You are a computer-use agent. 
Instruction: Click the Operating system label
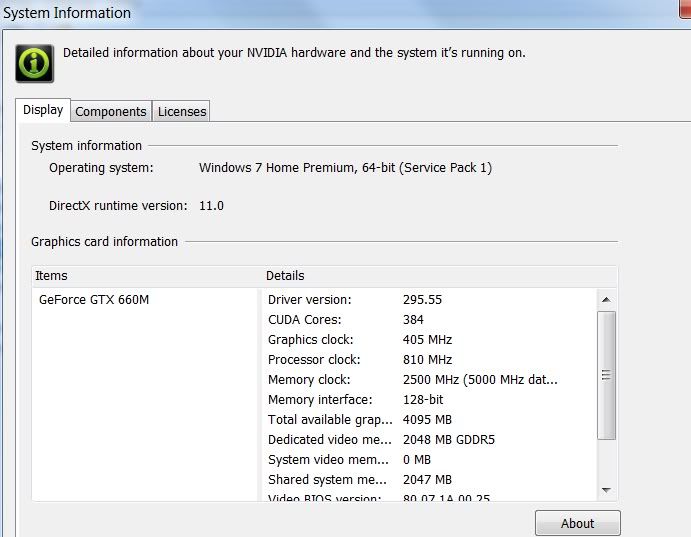pos(101,168)
